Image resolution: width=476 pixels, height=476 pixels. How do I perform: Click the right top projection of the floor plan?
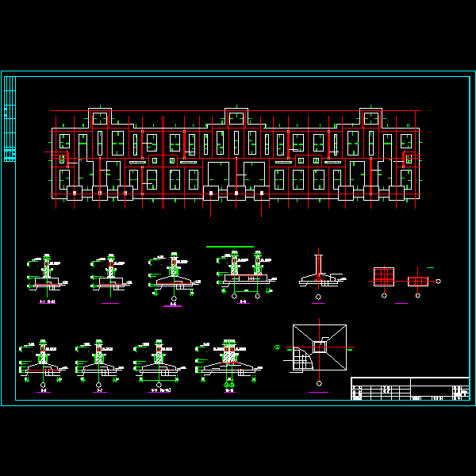pyautogui.click(x=370, y=117)
